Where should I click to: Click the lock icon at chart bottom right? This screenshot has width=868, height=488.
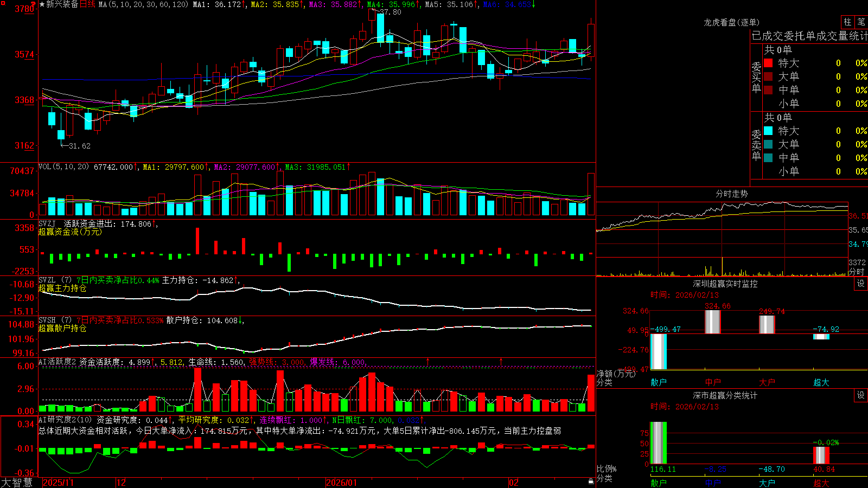point(591,481)
